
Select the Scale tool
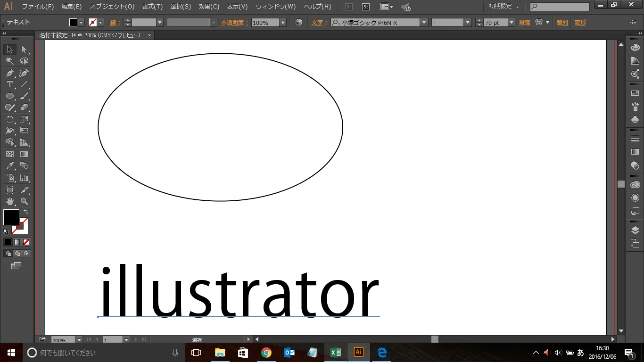24,119
